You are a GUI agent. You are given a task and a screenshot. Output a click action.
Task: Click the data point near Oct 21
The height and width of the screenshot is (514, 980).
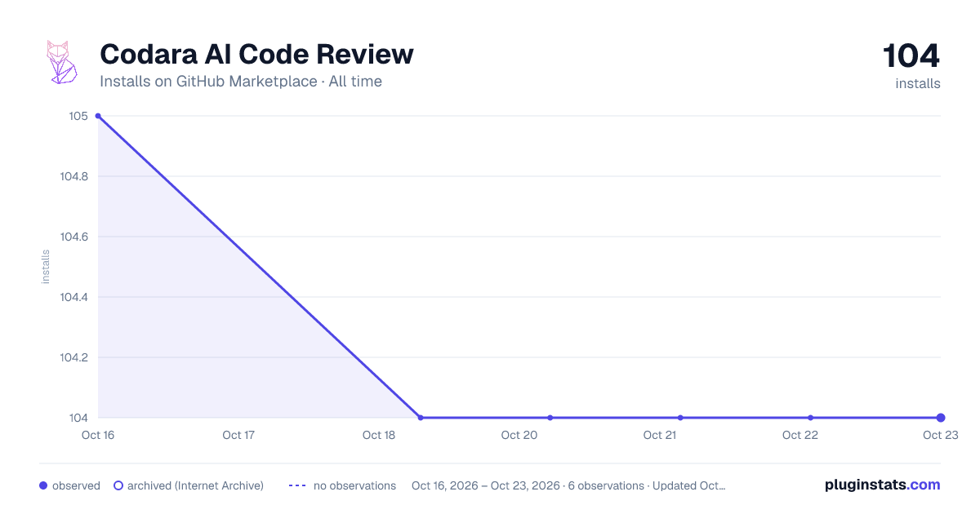tap(680, 418)
